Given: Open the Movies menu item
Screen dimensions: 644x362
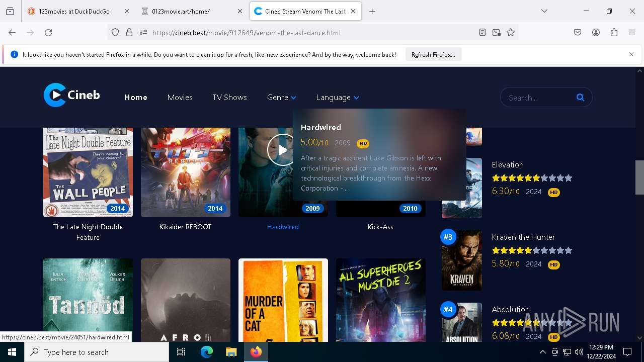Looking at the screenshot, I should tap(180, 98).
